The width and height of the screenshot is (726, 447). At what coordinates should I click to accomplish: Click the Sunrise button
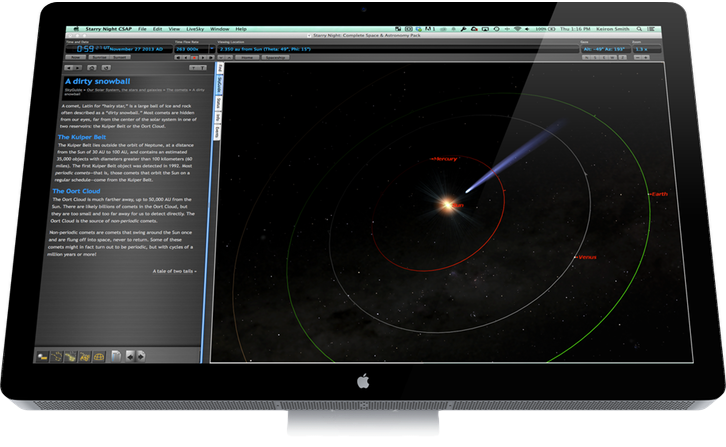99,57
